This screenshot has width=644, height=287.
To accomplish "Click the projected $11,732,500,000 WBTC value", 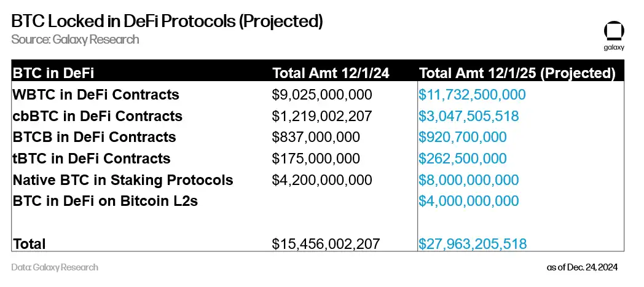I will pos(472,95).
